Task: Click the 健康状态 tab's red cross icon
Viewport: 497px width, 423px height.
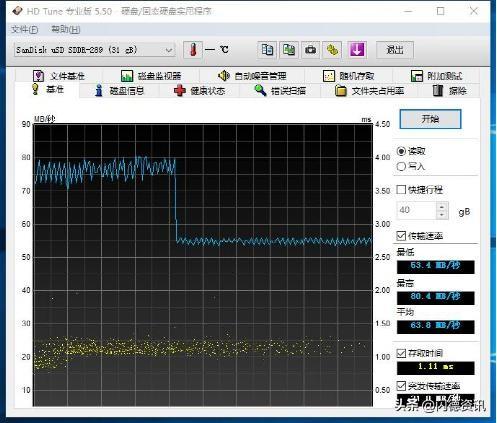Action: click(180, 91)
